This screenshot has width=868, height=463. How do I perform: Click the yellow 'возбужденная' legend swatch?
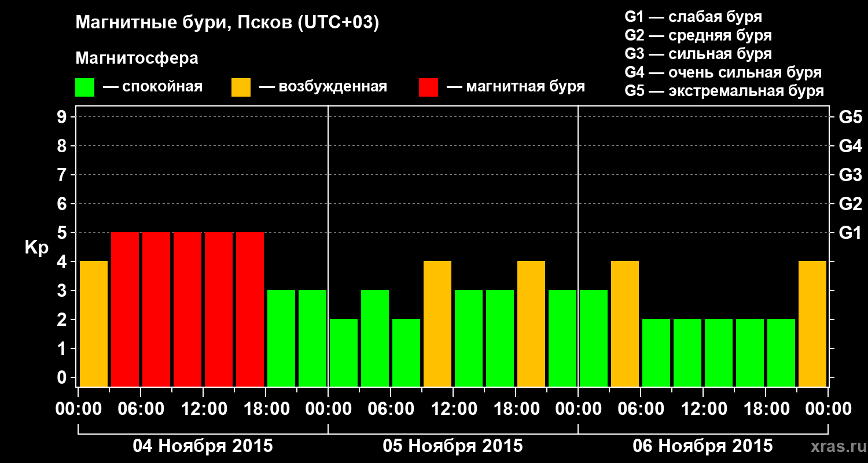pos(241,87)
